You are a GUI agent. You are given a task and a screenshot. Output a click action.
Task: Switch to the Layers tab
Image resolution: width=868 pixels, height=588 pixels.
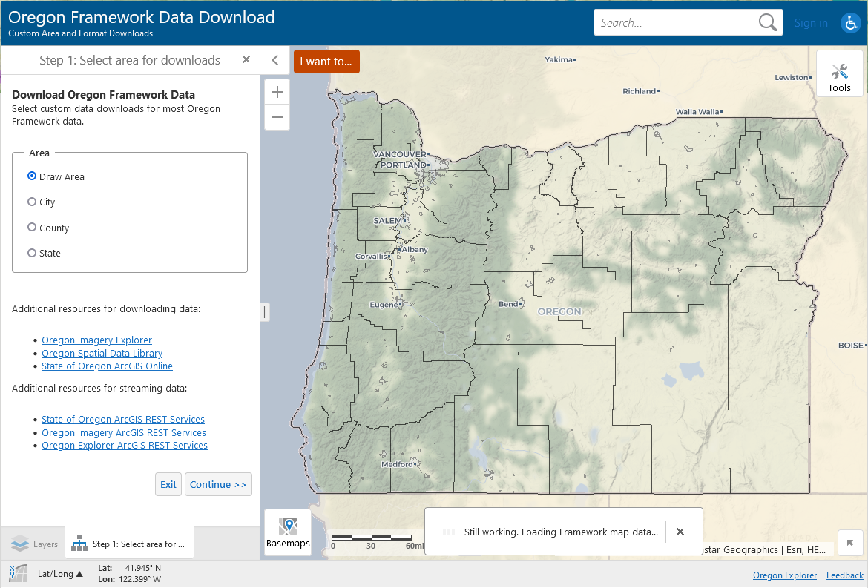[x=33, y=544]
